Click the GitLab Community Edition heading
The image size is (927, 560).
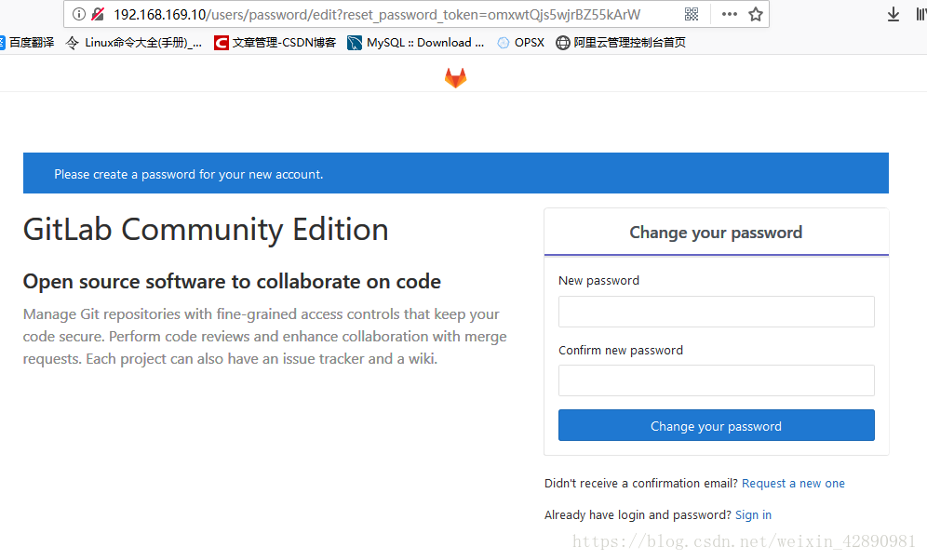click(x=206, y=229)
